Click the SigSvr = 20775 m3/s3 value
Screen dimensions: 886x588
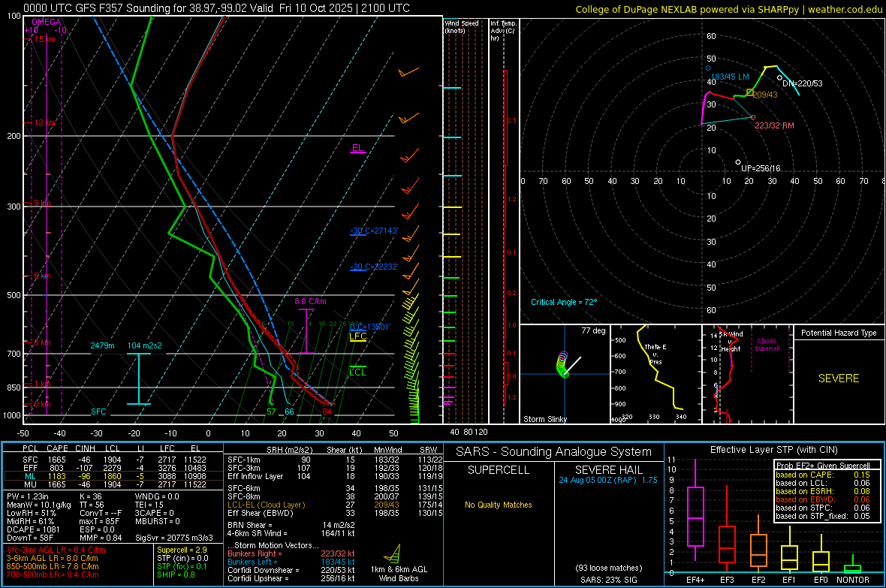tap(174, 538)
